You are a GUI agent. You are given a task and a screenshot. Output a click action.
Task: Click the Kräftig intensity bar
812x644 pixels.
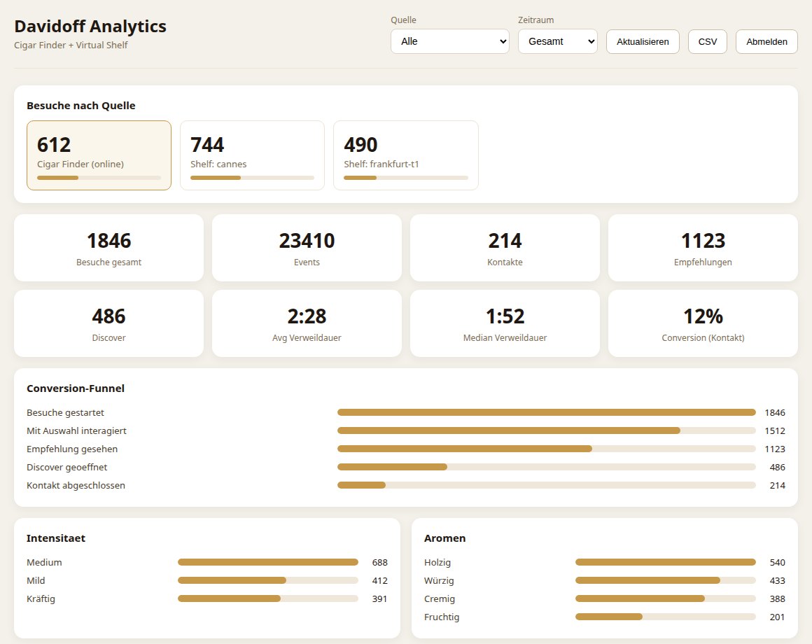[267, 598]
